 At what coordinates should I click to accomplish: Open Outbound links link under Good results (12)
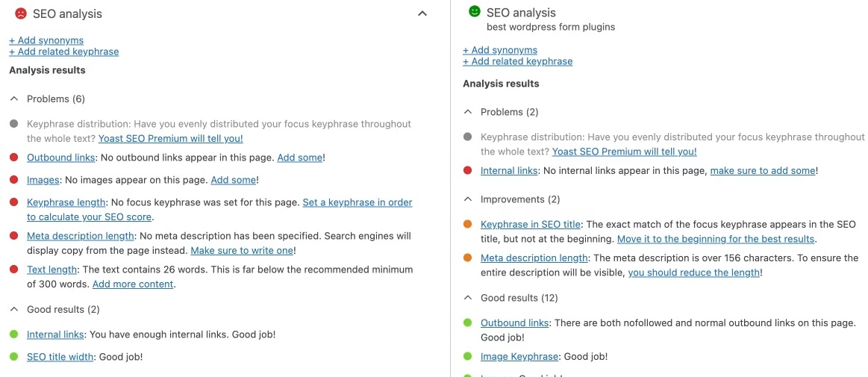tap(514, 323)
